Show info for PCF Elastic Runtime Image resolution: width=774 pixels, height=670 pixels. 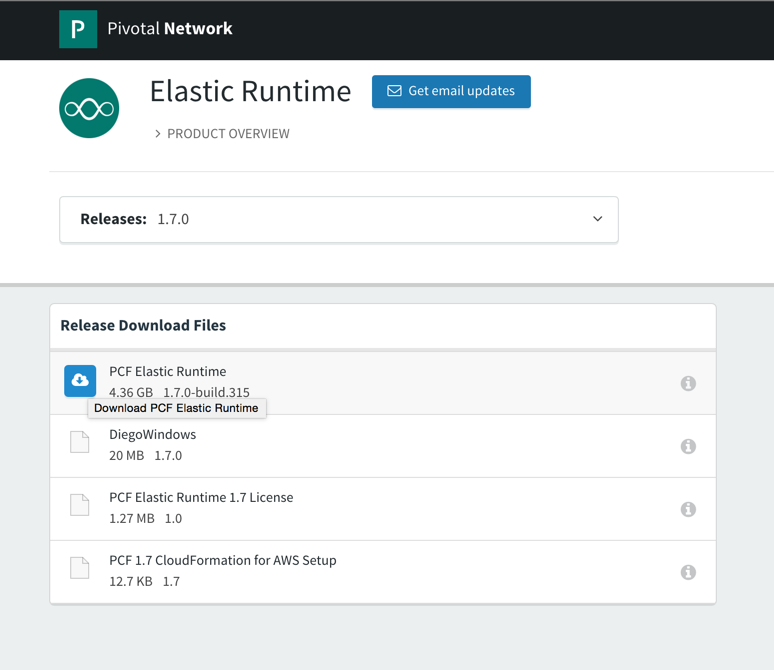pyautogui.click(x=688, y=383)
